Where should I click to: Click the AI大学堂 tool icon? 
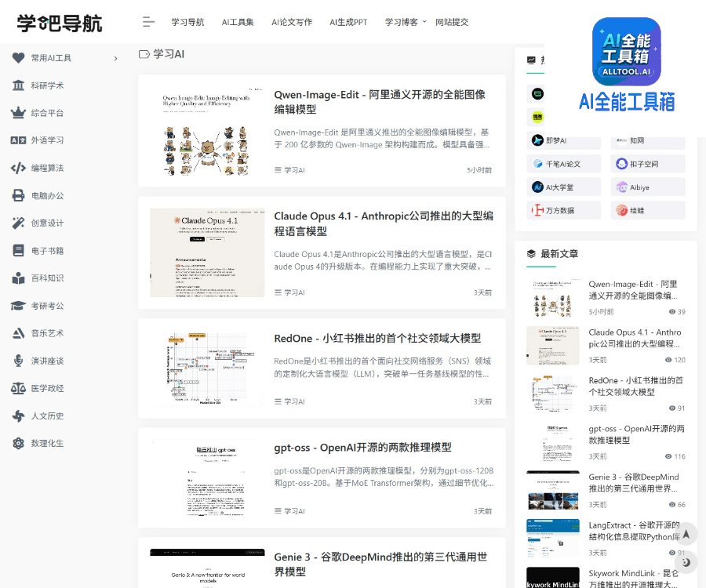tap(537, 187)
